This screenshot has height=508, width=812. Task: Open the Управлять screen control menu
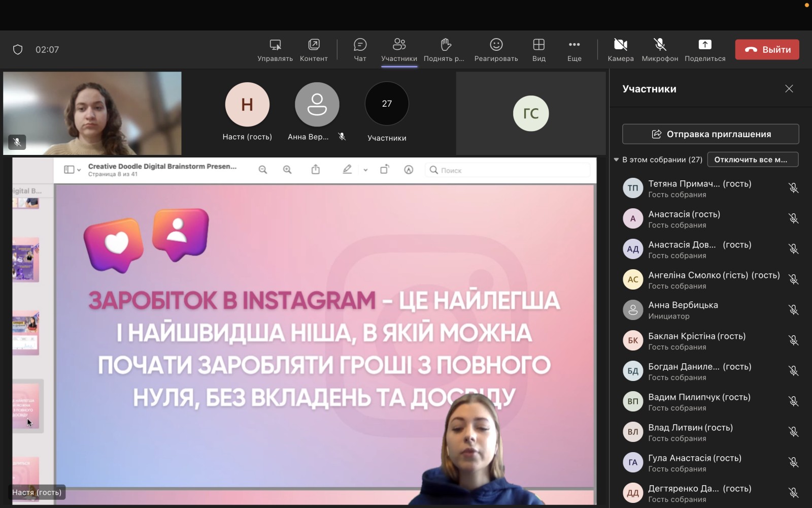pos(275,50)
